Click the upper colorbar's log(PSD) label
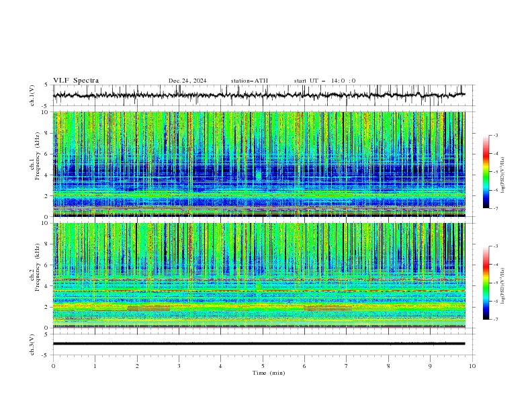Viewport: 532px width, 411px height. (x=502, y=175)
